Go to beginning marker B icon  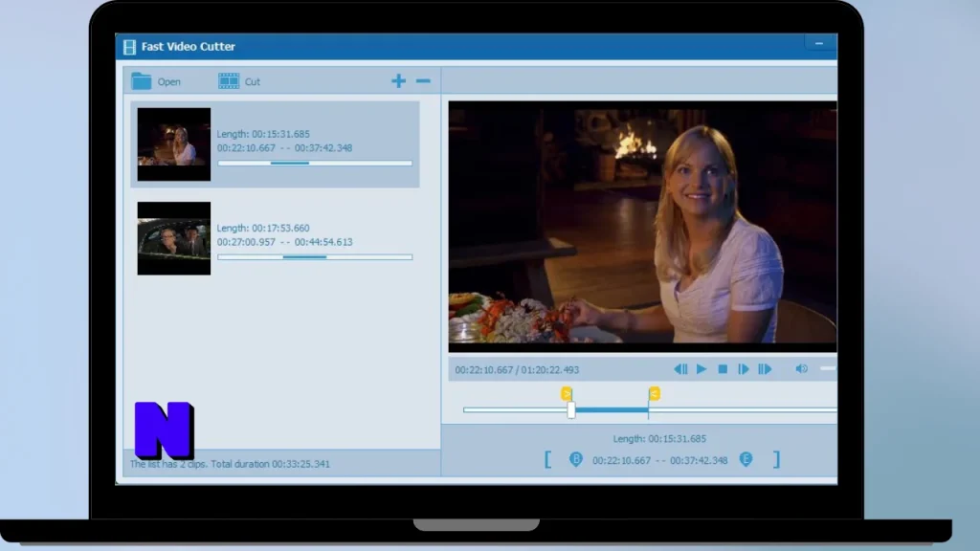coord(575,459)
